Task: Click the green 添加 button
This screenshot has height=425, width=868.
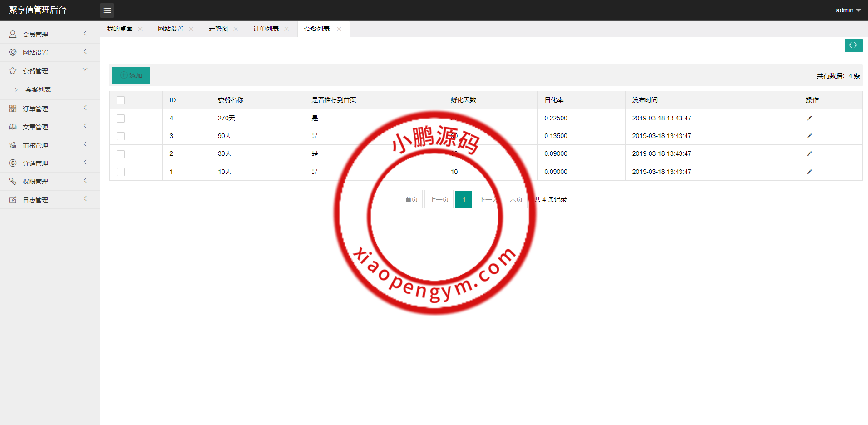Action: pyautogui.click(x=131, y=75)
